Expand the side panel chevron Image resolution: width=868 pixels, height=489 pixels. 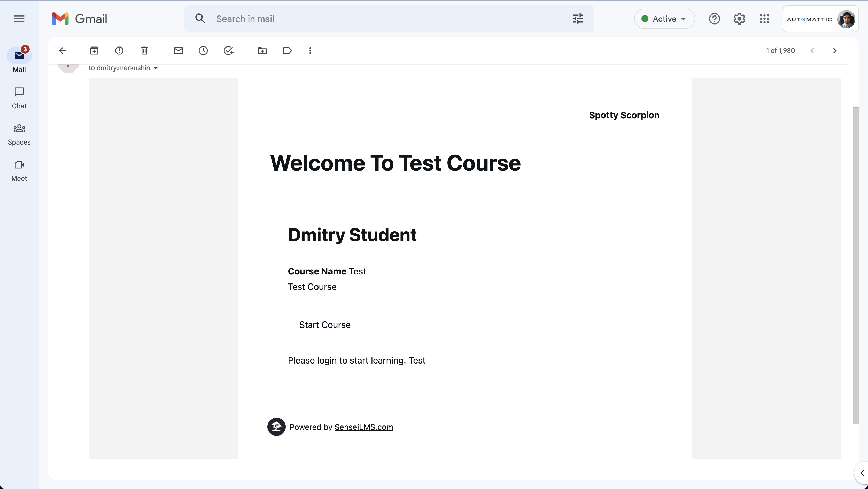(862, 473)
